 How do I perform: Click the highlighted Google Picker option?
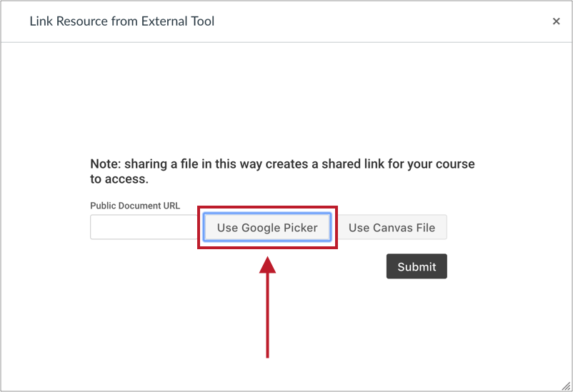(267, 227)
